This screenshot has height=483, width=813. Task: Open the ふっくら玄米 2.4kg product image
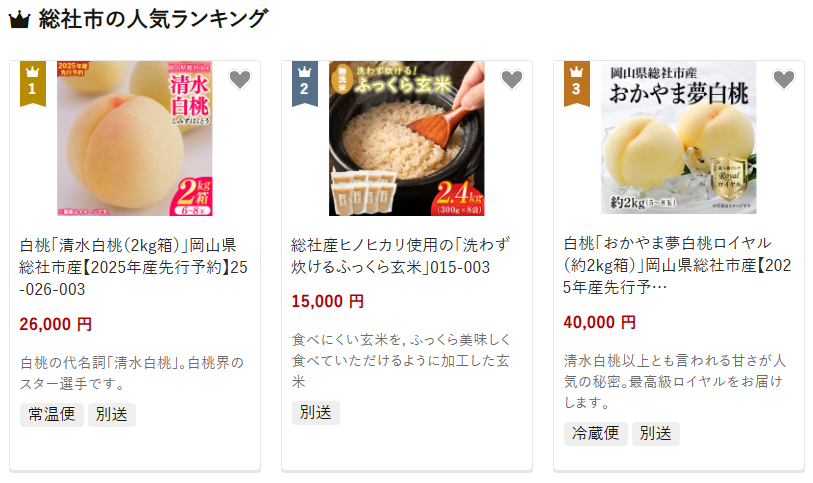(x=406, y=138)
